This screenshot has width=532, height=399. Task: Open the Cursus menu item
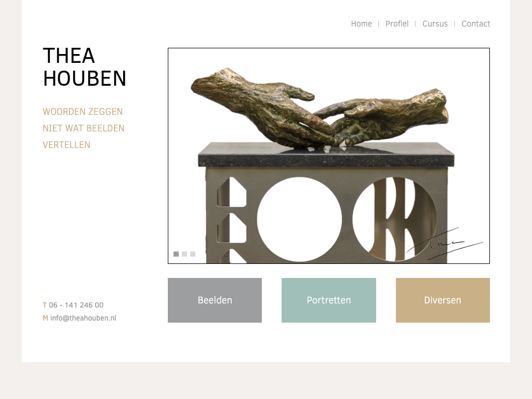click(x=435, y=24)
